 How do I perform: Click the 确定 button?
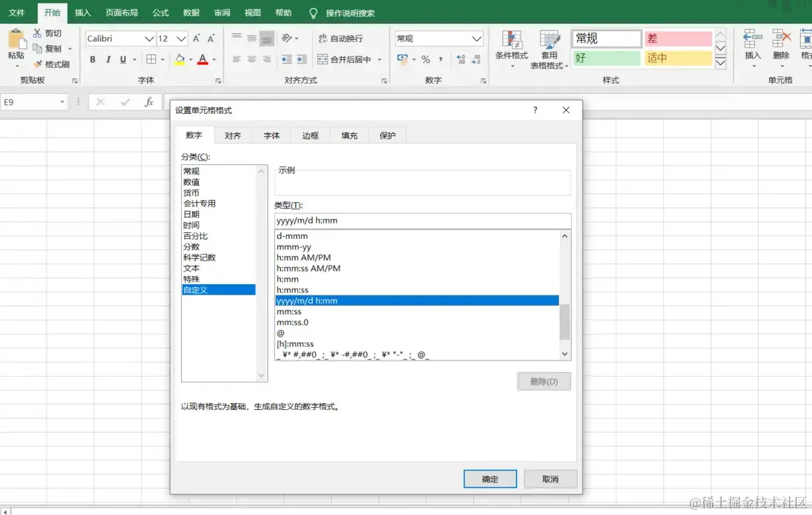[x=490, y=479]
